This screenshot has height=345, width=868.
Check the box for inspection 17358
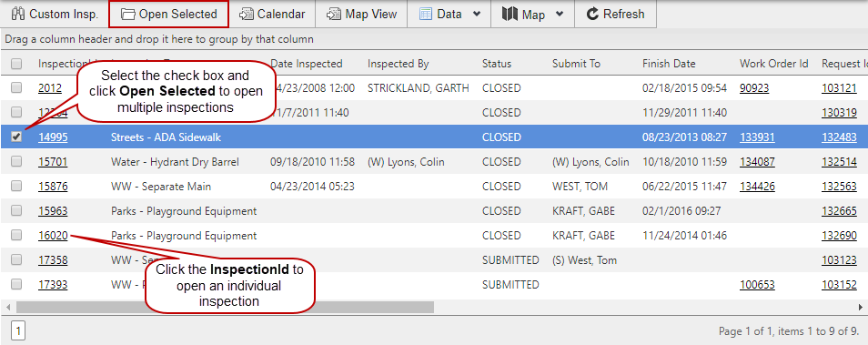(16, 259)
